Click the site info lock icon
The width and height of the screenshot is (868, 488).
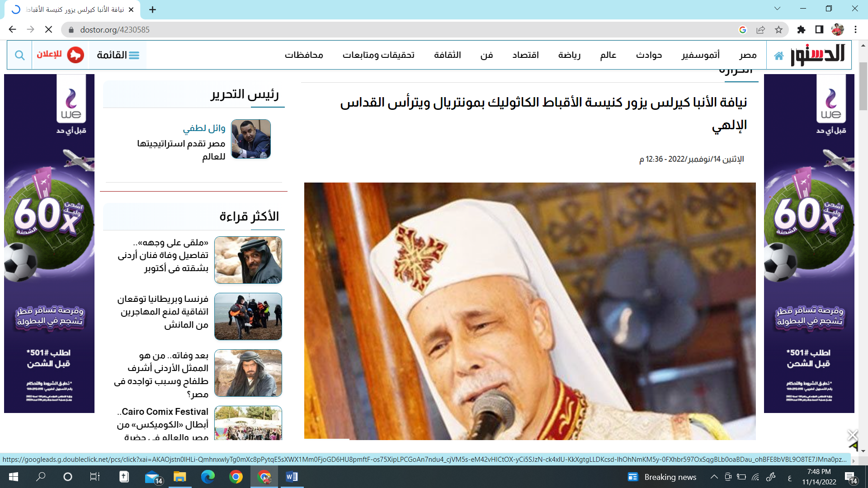[71, 30]
